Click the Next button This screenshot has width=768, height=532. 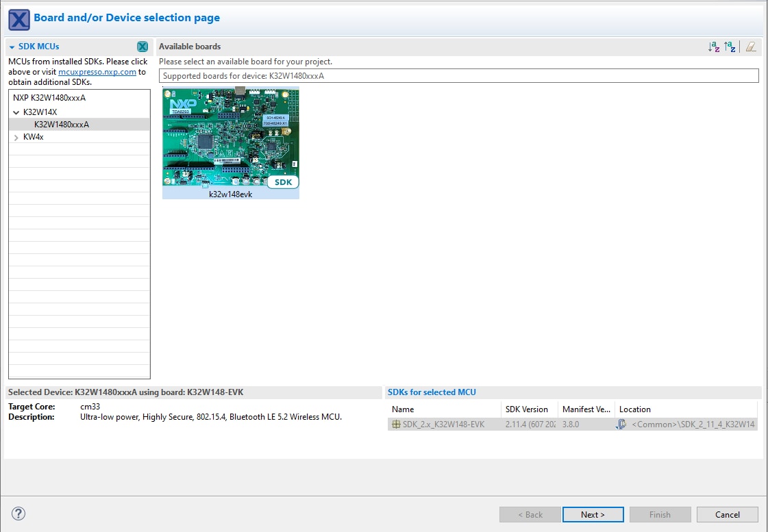593,514
